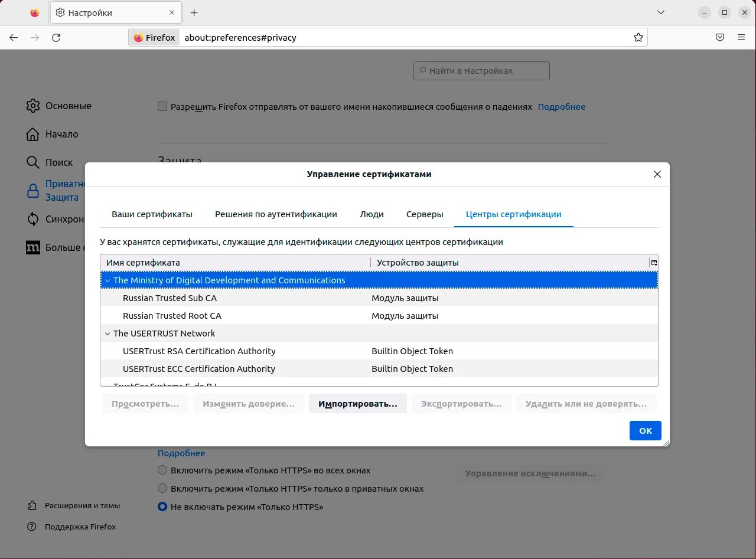Select USERTrust ECC Certification Authority row

pyautogui.click(x=379, y=369)
